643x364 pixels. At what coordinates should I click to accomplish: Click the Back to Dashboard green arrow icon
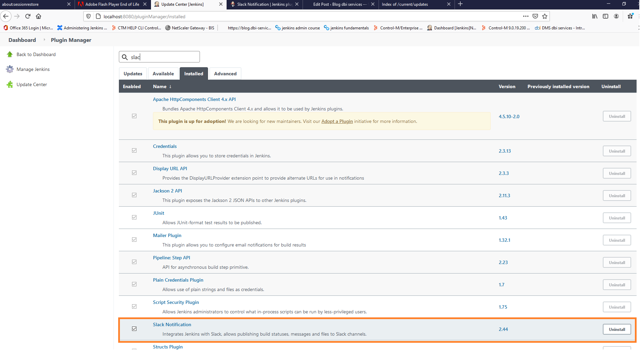click(x=10, y=54)
